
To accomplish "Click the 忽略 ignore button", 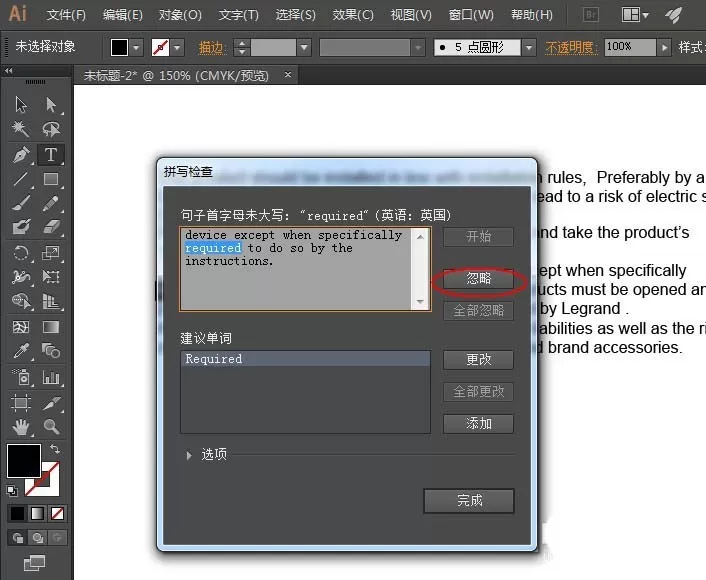I will click(478, 278).
